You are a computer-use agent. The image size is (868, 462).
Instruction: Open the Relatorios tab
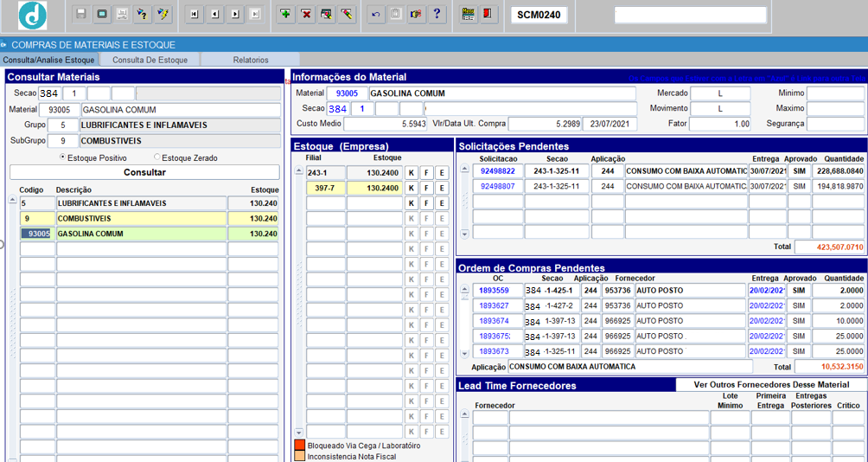pyautogui.click(x=251, y=60)
